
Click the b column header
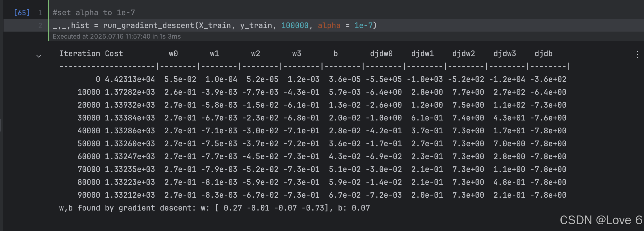tap(335, 54)
